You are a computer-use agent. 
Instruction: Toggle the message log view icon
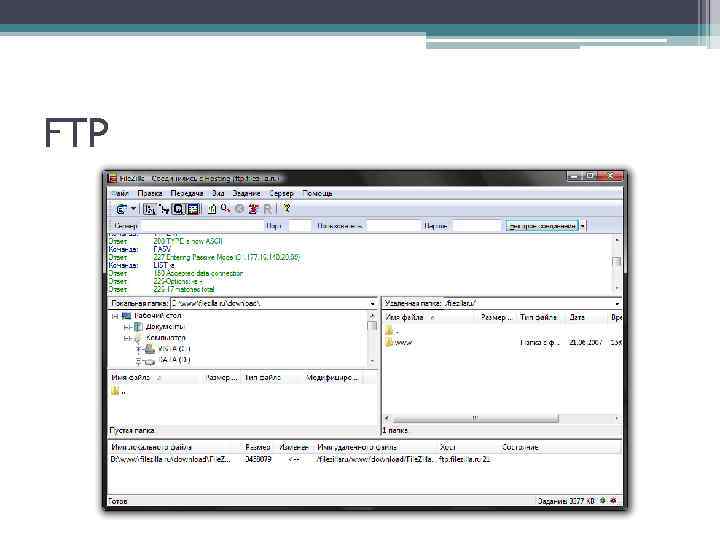click(x=149, y=209)
